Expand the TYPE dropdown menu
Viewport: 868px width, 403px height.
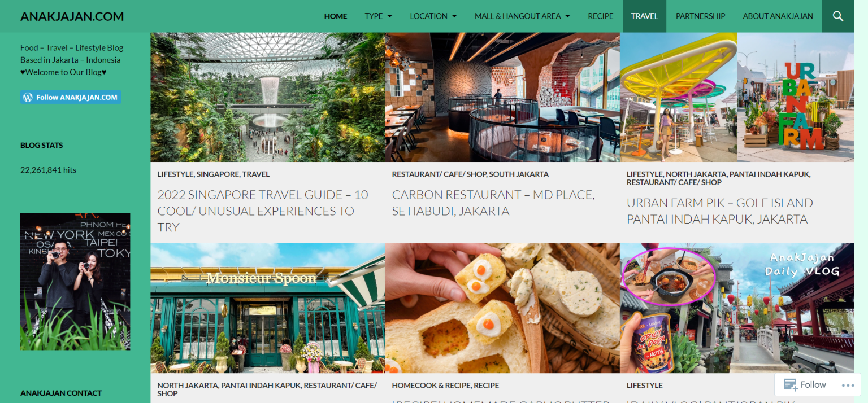[379, 16]
